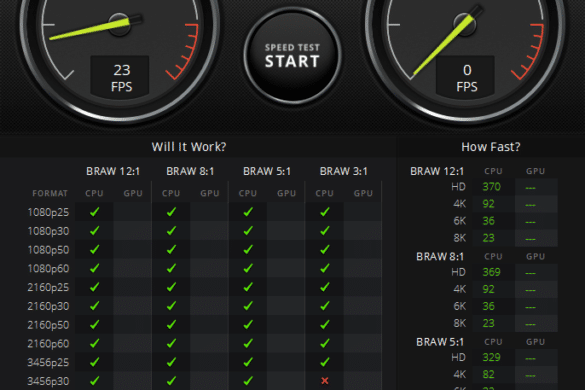
Task: Click the 2160p50 format label
Action: 49,325
